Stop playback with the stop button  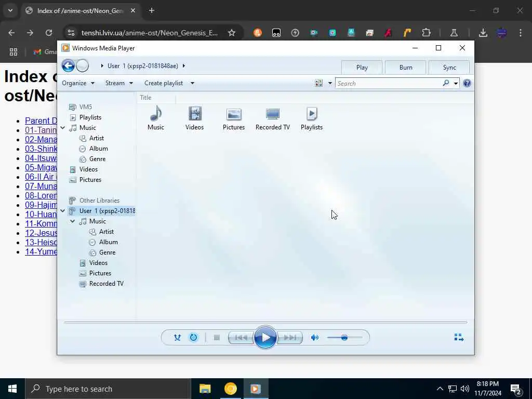click(217, 337)
